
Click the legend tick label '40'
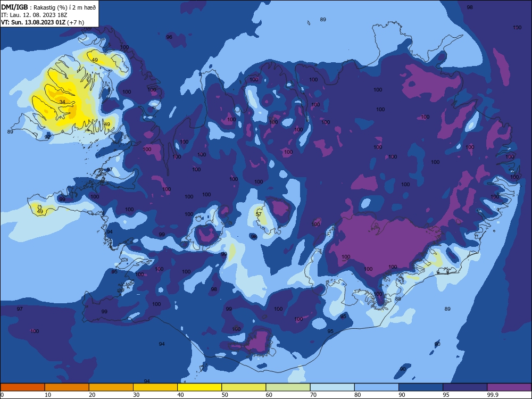[x=180, y=395]
